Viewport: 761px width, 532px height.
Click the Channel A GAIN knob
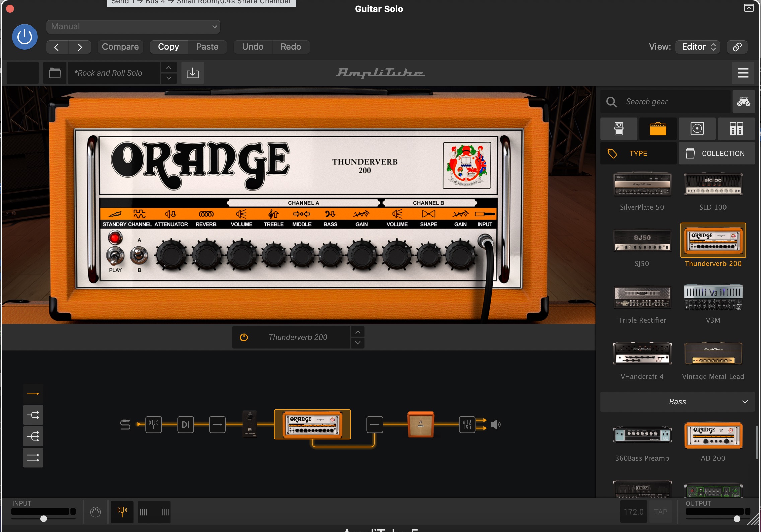pyautogui.click(x=361, y=255)
